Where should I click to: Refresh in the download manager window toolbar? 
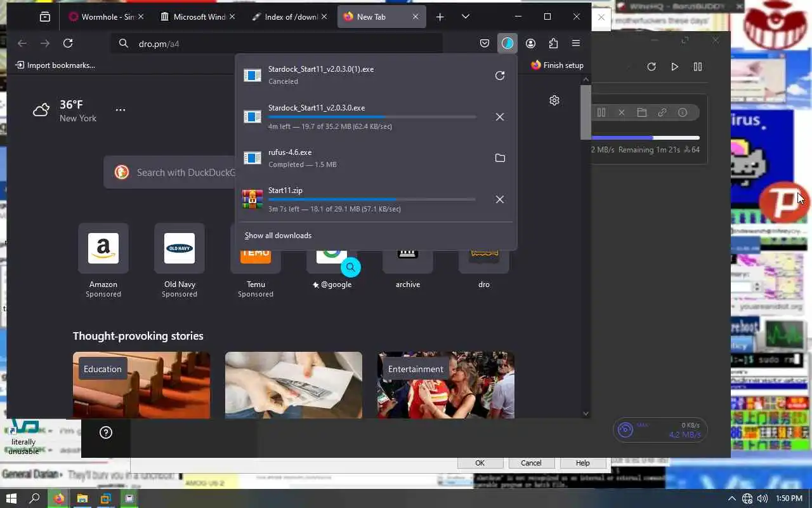click(x=652, y=67)
